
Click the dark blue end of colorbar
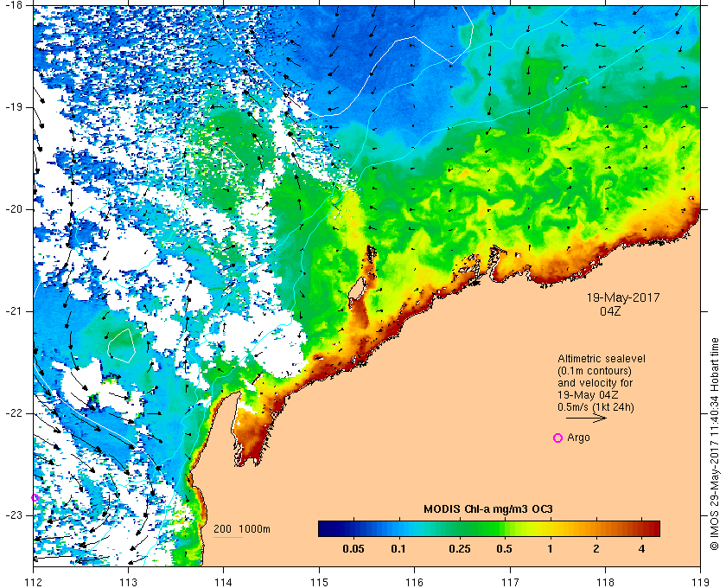[325, 528]
